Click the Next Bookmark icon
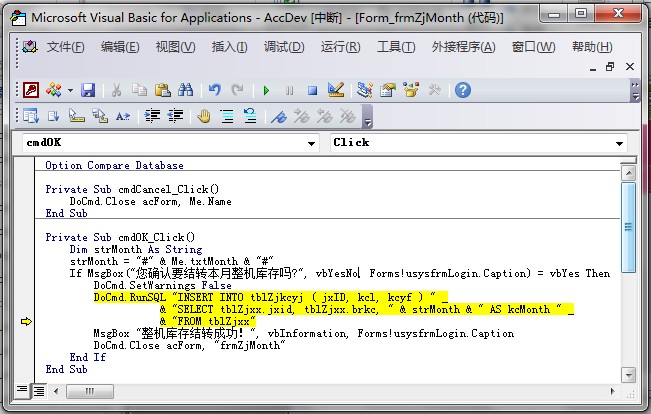The image size is (651, 414). point(301,116)
